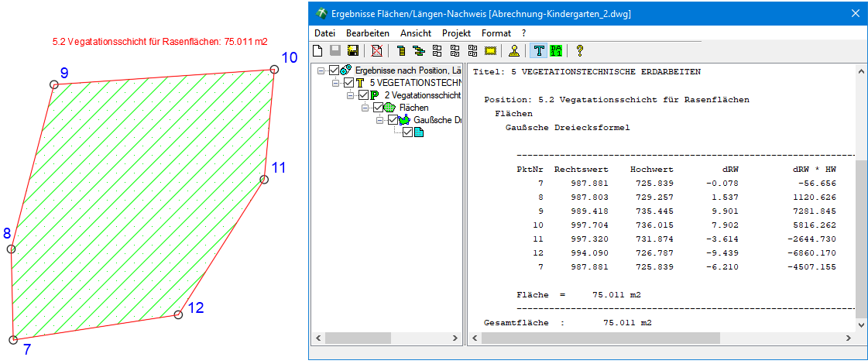Click the new blank document icon
Image resolution: width=868 pixels, height=364 pixels.
(x=317, y=51)
